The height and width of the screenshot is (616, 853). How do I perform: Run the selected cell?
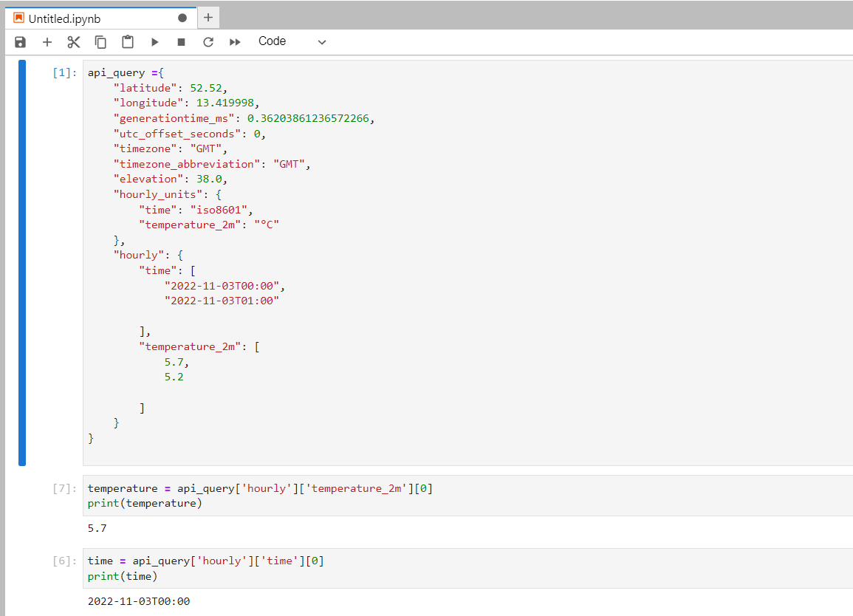coord(154,42)
